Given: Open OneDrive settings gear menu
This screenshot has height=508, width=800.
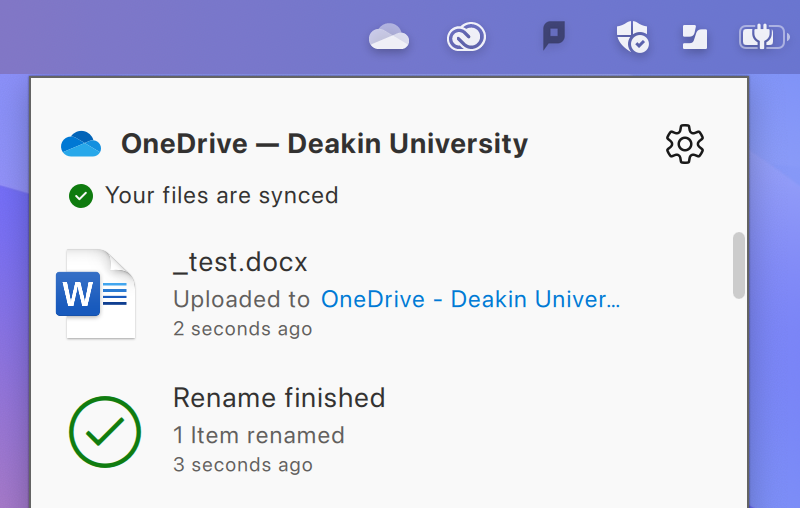Looking at the screenshot, I should 685,144.
